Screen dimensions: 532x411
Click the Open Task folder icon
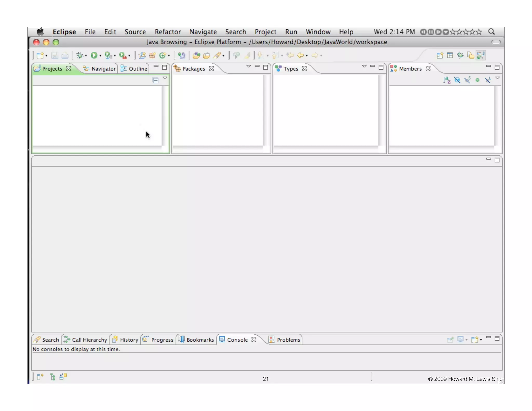tap(207, 55)
